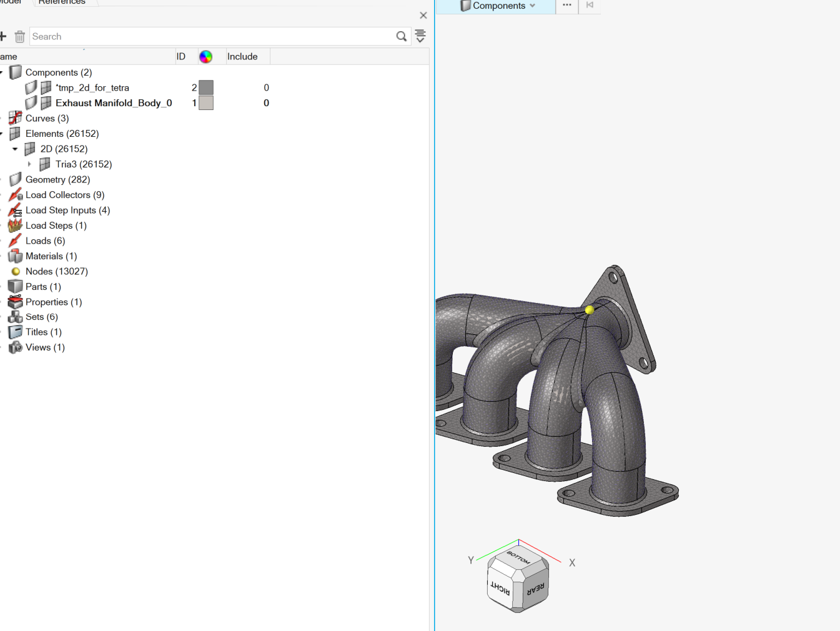Screen dimensions: 840x631
Task: Click the Load Steps icon
Action: [16, 226]
